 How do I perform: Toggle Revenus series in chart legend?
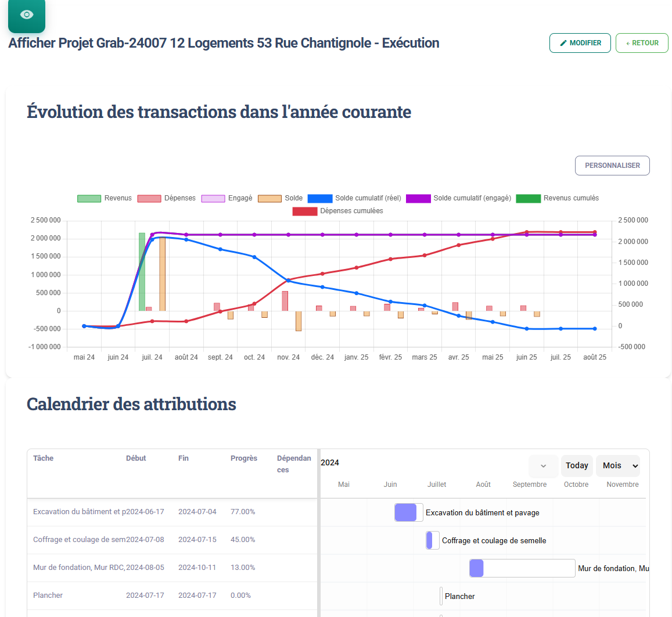pyautogui.click(x=105, y=198)
